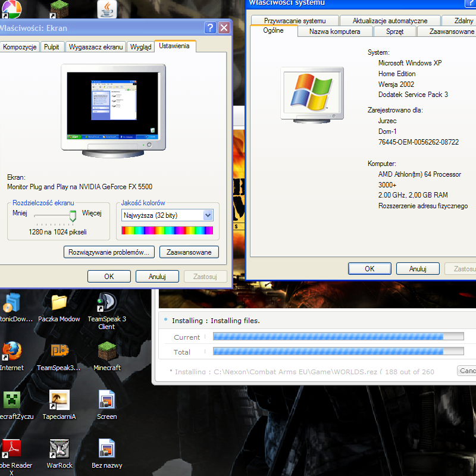Click the Jurzec registered name text
The width and height of the screenshot is (476, 476).
pos(387,121)
